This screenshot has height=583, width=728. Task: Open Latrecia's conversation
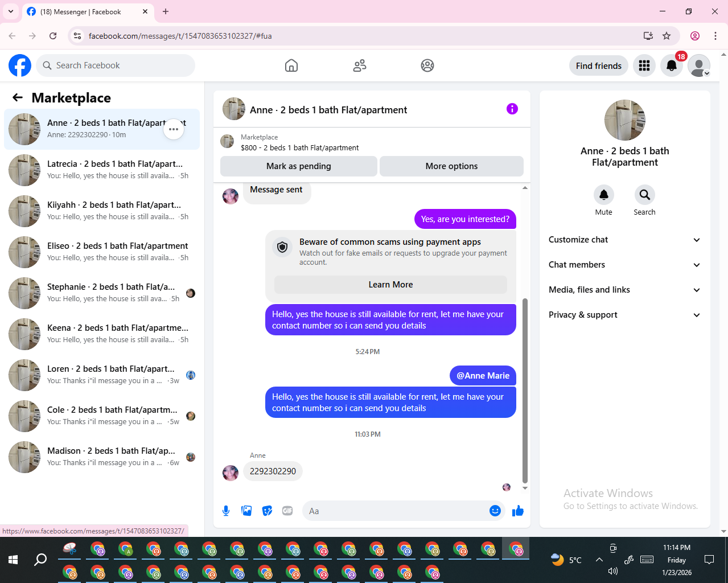click(x=102, y=170)
